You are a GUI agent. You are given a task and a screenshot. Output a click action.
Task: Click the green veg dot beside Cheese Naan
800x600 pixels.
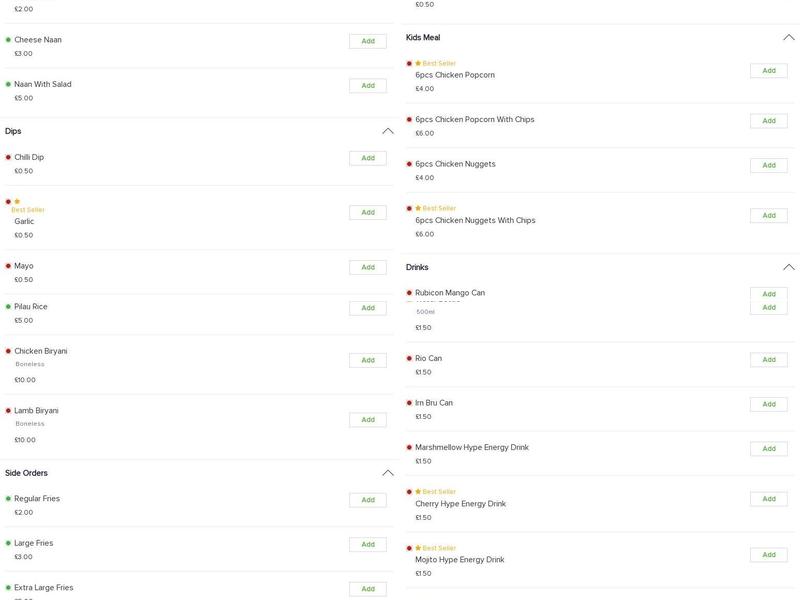pos(8,40)
